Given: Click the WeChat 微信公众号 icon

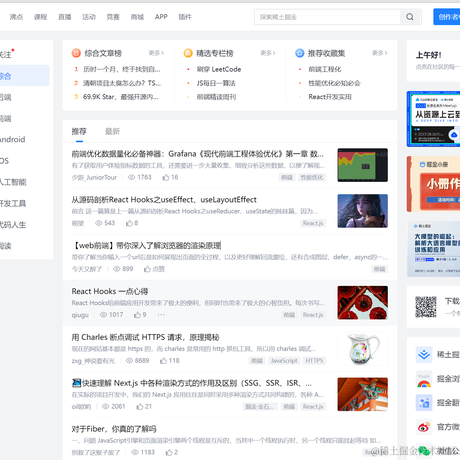Looking at the screenshot, I should coord(424,451).
